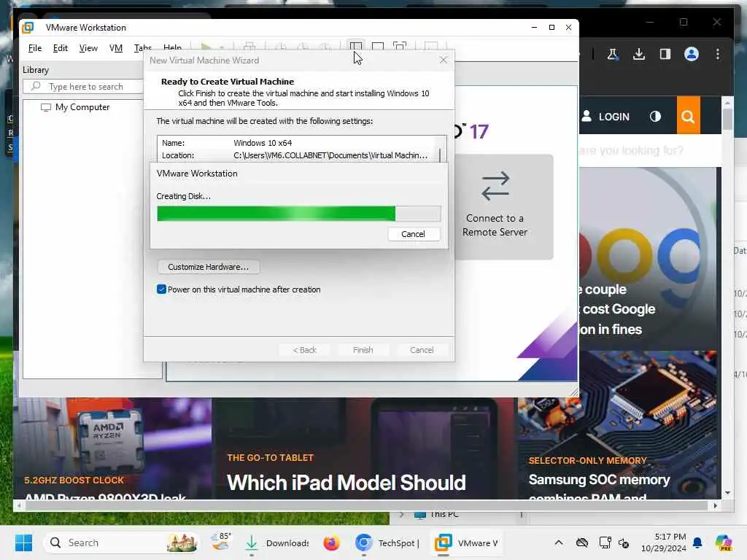Click the notification bell icon
Screen dimensions: 747x560
(697, 542)
